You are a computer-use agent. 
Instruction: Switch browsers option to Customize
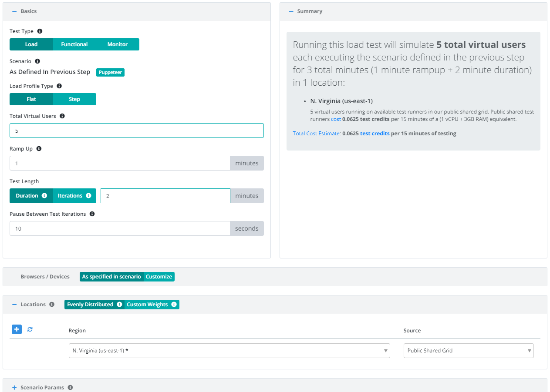159,277
